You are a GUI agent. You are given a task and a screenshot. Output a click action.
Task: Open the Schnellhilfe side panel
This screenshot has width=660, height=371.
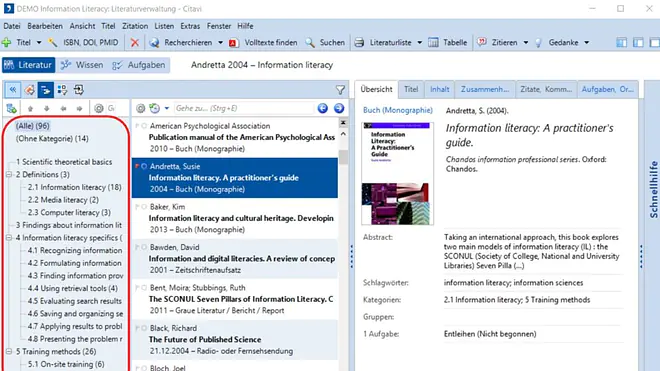click(653, 190)
